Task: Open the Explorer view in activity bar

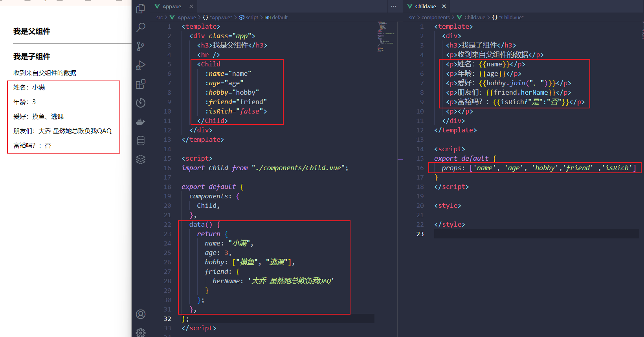Action: coord(141,8)
